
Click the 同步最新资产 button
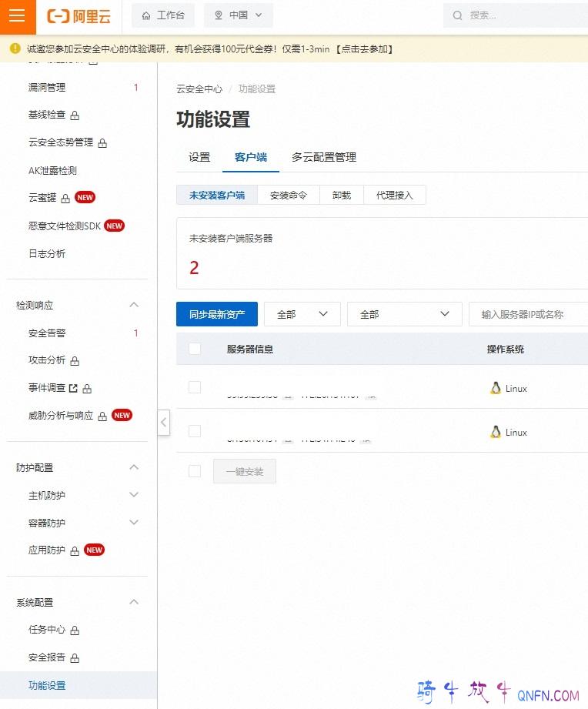(217, 314)
